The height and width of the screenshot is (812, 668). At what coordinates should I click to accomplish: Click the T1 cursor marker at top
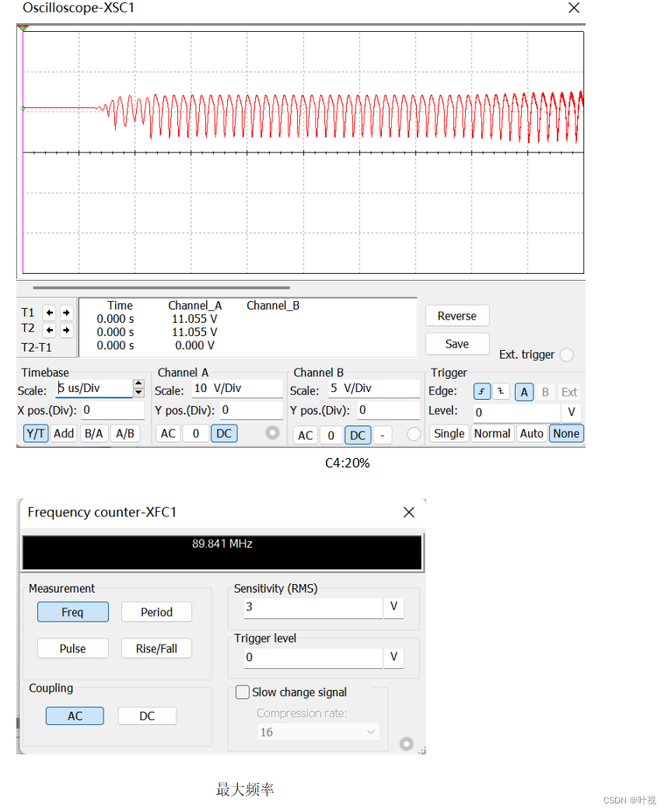pyautogui.click(x=23, y=28)
